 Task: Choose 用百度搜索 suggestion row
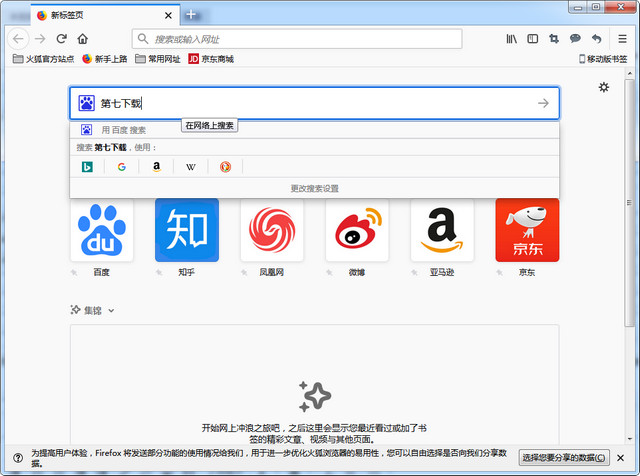coord(314,130)
